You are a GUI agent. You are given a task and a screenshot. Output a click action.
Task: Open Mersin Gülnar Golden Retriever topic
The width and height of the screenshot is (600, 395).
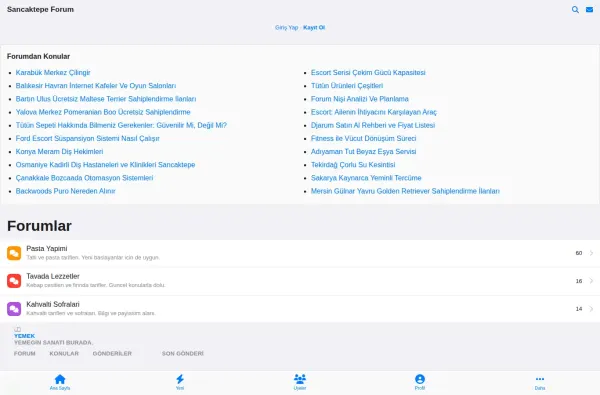tap(405, 191)
